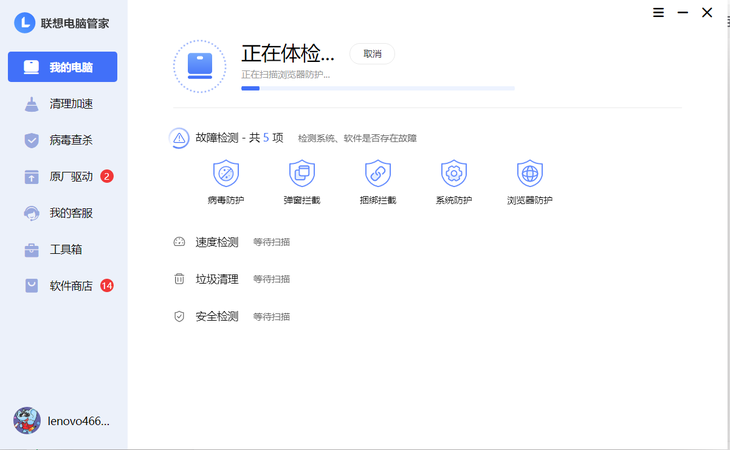Click 等待扫描 status next to 垃圾清理
The width and height of the screenshot is (730, 450).
(x=271, y=279)
